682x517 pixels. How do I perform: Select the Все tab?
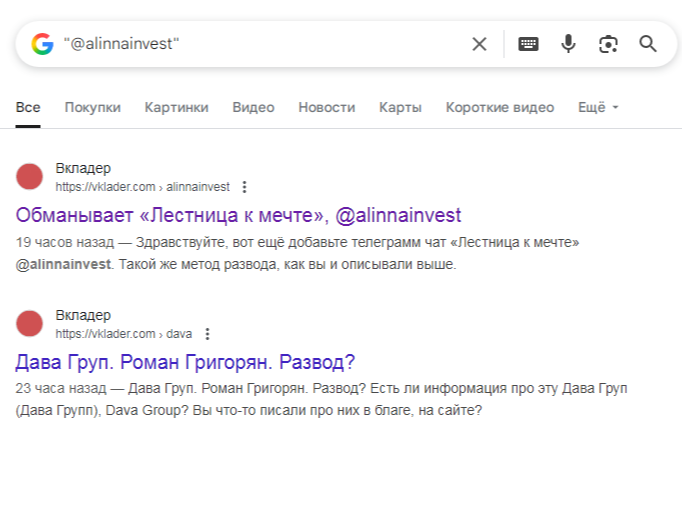[28, 107]
